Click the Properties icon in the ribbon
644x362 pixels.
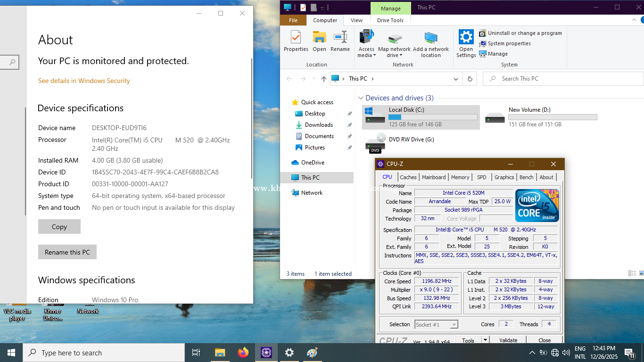coord(296,38)
